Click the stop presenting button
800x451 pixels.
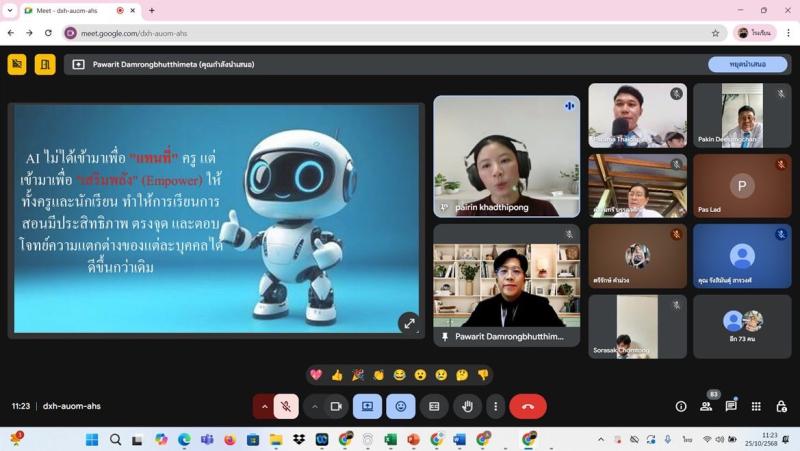(747, 64)
